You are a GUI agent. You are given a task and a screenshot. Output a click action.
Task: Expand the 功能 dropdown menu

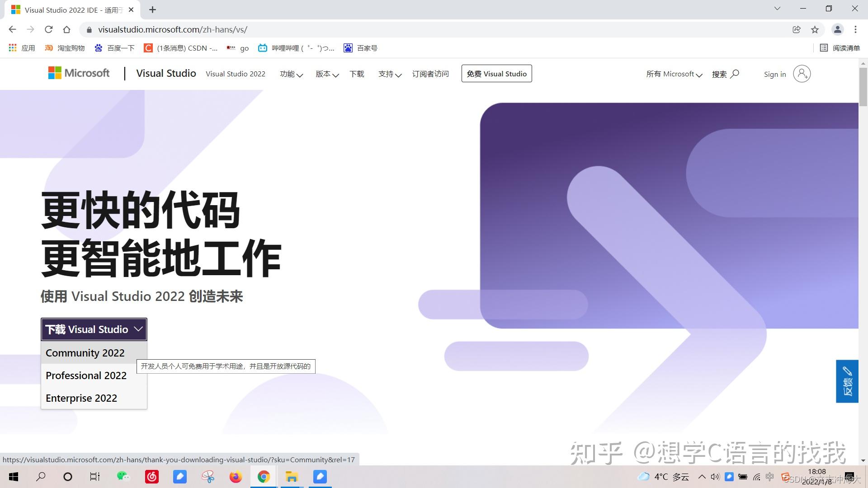(291, 74)
